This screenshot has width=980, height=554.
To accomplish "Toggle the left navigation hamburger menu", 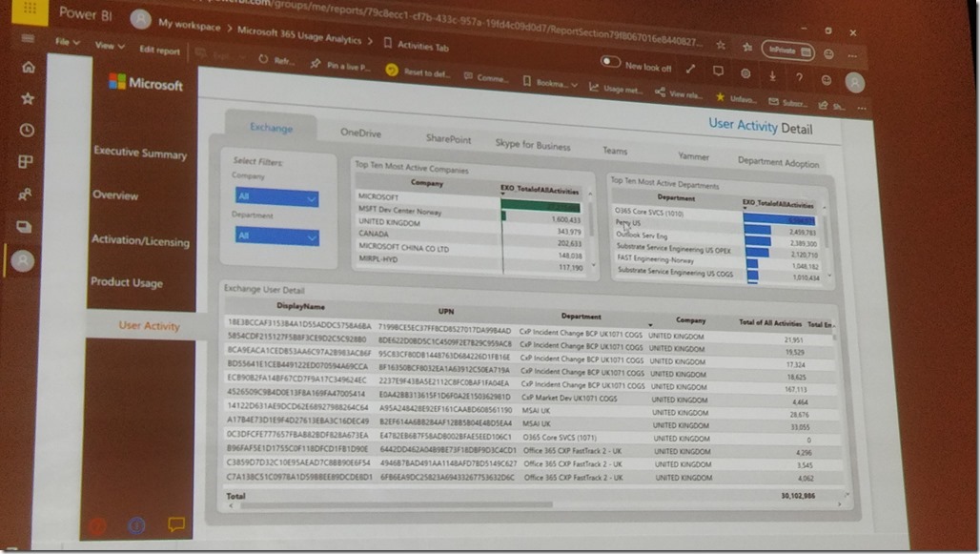I will click(x=28, y=39).
